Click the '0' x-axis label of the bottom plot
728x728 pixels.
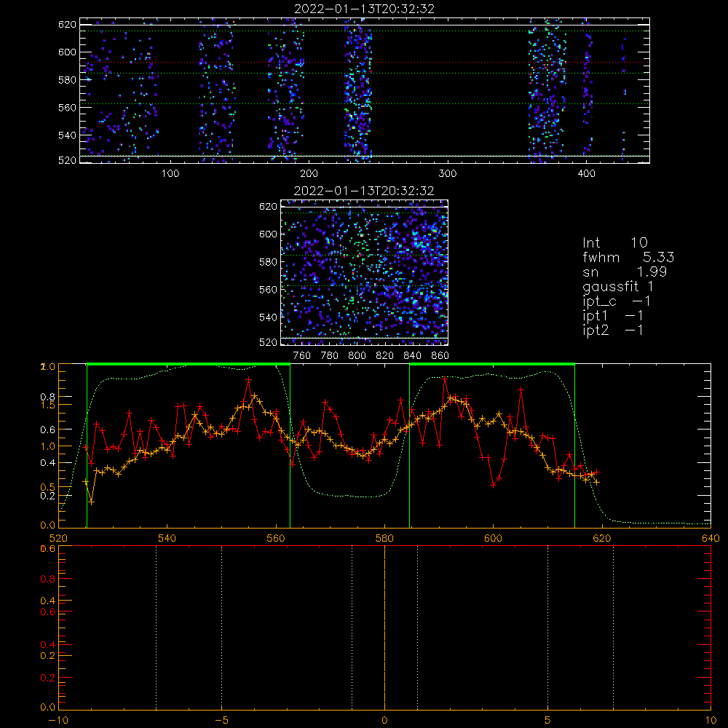[384, 721]
